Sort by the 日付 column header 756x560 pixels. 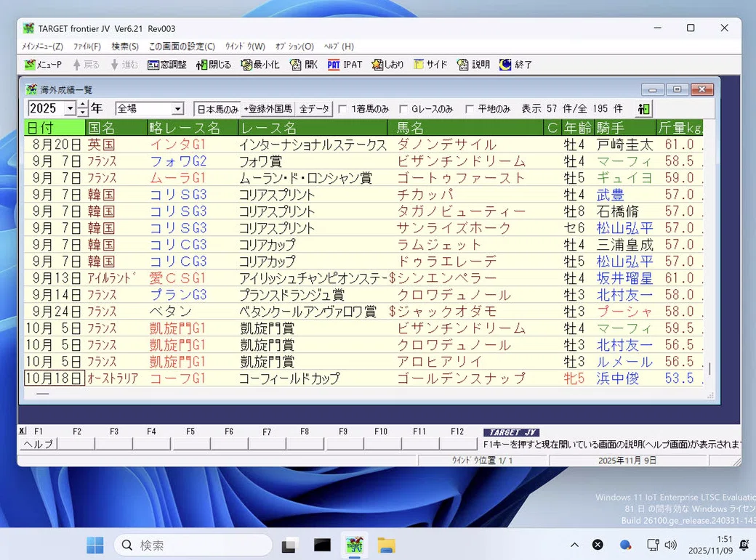[x=55, y=128]
